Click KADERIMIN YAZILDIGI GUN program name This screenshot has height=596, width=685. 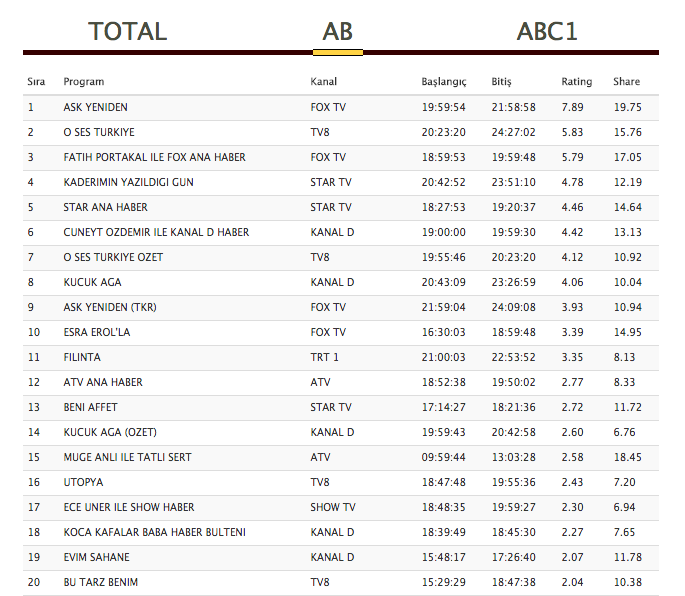pyautogui.click(x=128, y=182)
